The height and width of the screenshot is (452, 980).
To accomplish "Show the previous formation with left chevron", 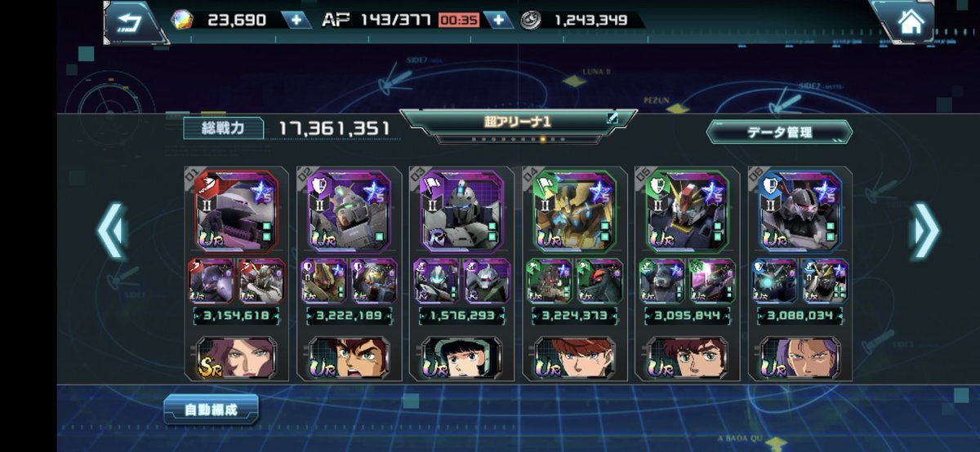I will [111, 231].
